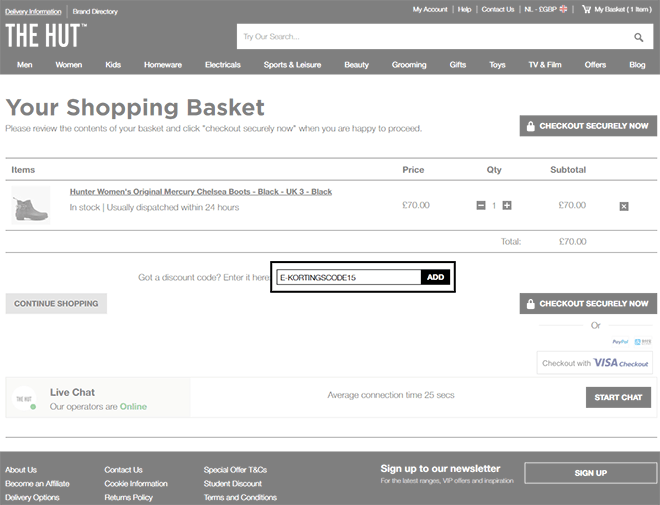Go to My Account
This screenshot has width=660, height=505.
[x=430, y=9]
